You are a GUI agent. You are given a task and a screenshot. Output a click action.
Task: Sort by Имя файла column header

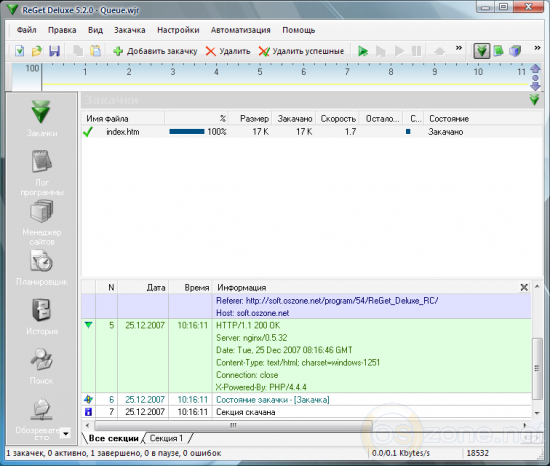[x=123, y=119]
